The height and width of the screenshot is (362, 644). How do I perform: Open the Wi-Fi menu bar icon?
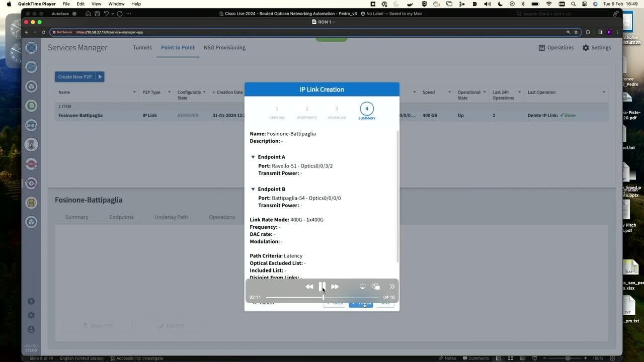pos(548,4)
